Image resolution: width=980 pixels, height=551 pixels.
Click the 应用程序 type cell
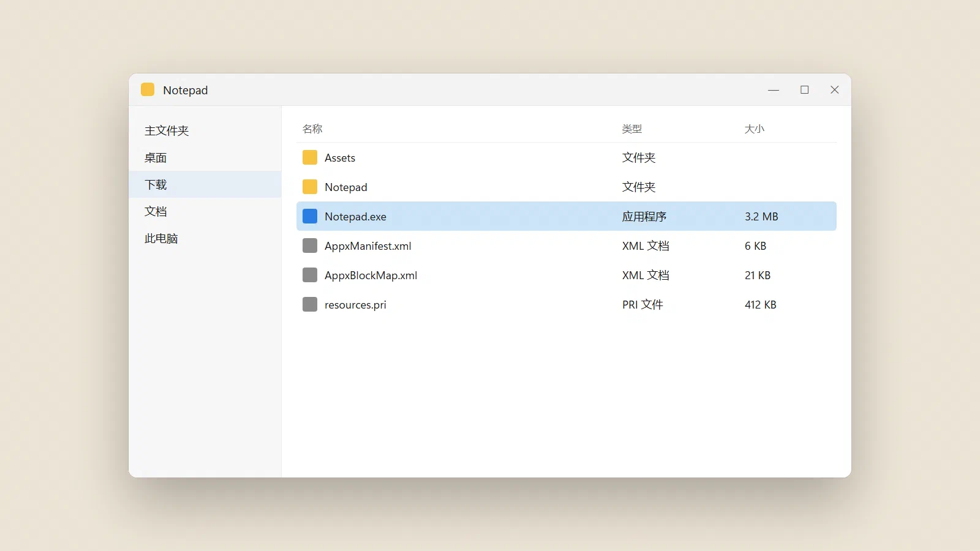pos(644,216)
